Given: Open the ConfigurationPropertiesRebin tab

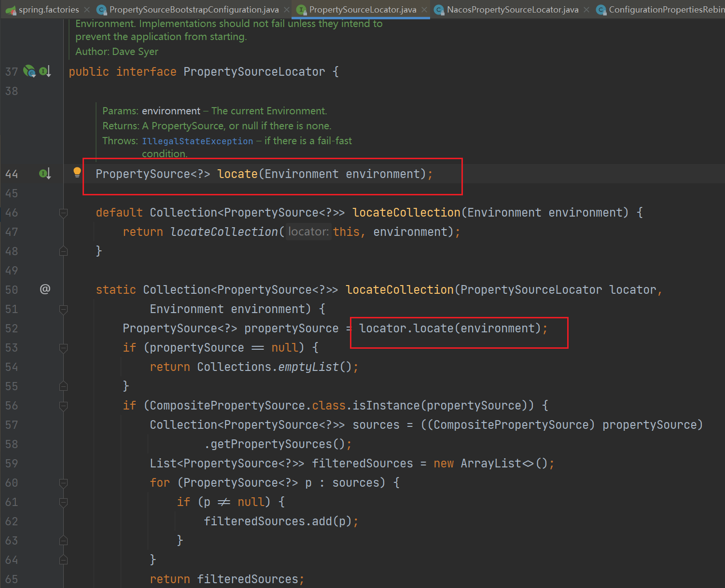Looking at the screenshot, I should [x=666, y=10].
